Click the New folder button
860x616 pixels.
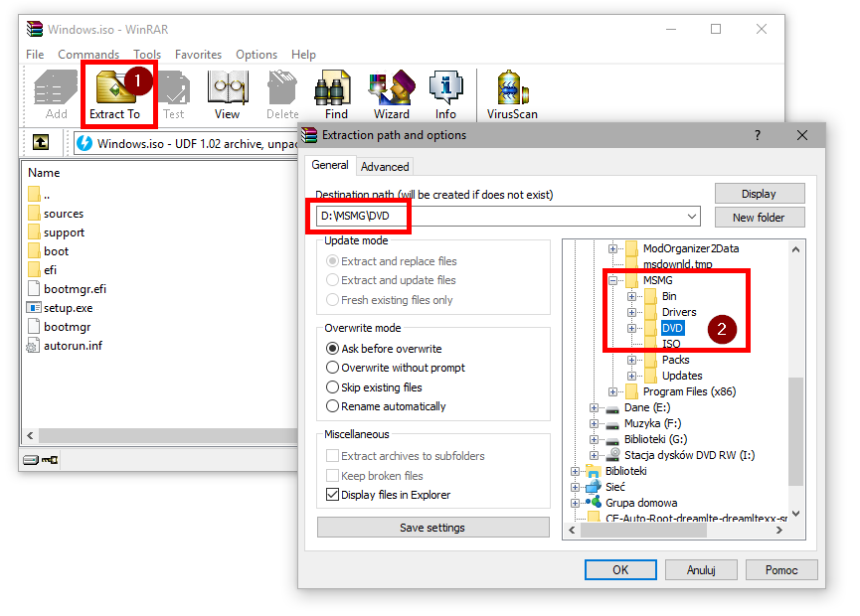point(759,217)
